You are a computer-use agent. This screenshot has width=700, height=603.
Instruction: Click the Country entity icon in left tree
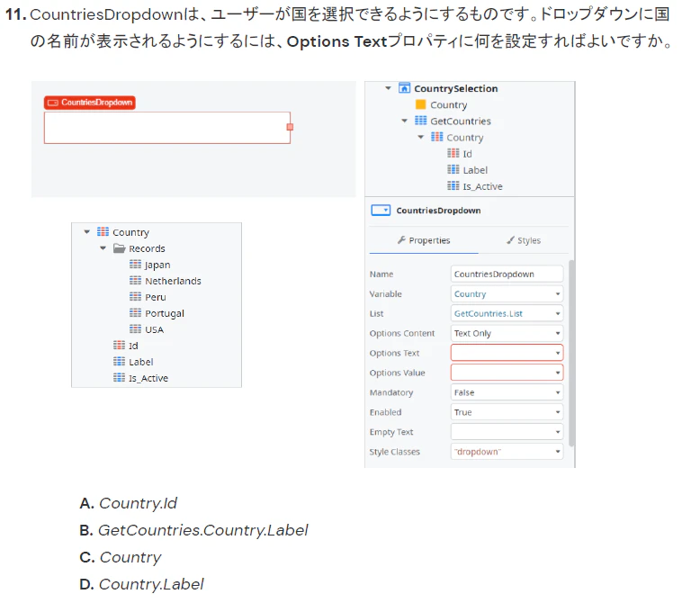point(103,232)
